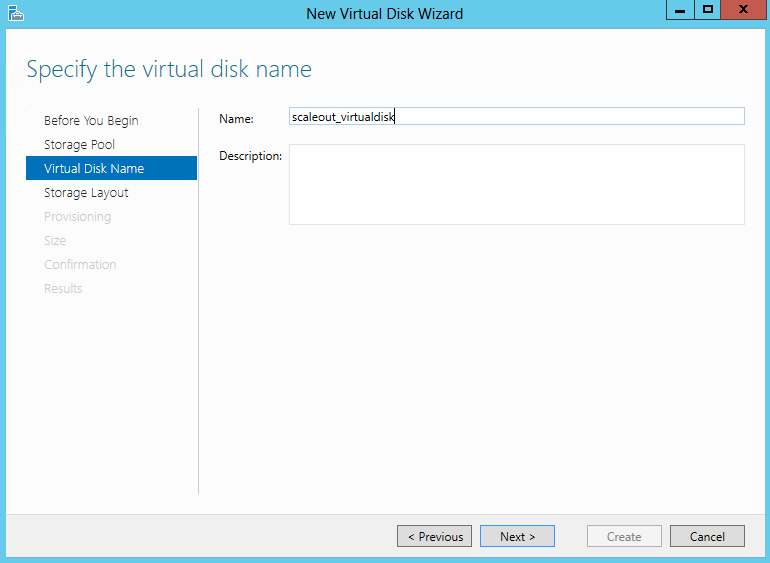Proceed with the Next button

(x=518, y=536)
